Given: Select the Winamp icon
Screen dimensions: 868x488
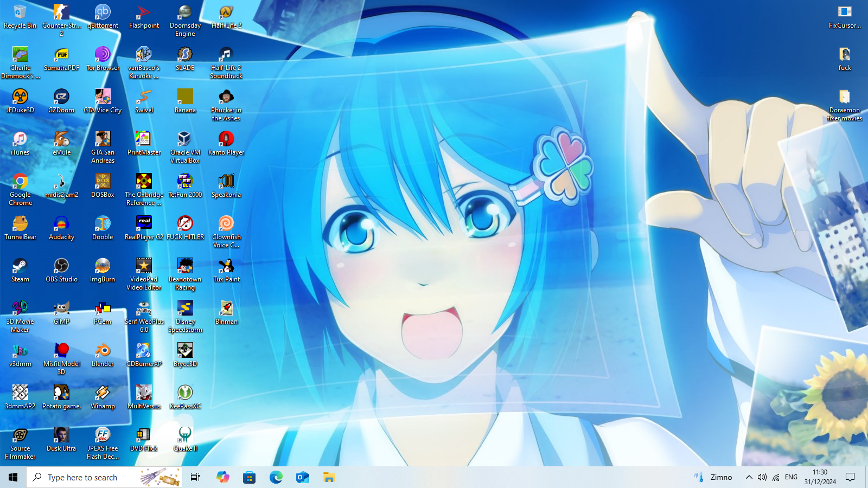Looking at the screenshot, I should (x=103, y=397).
